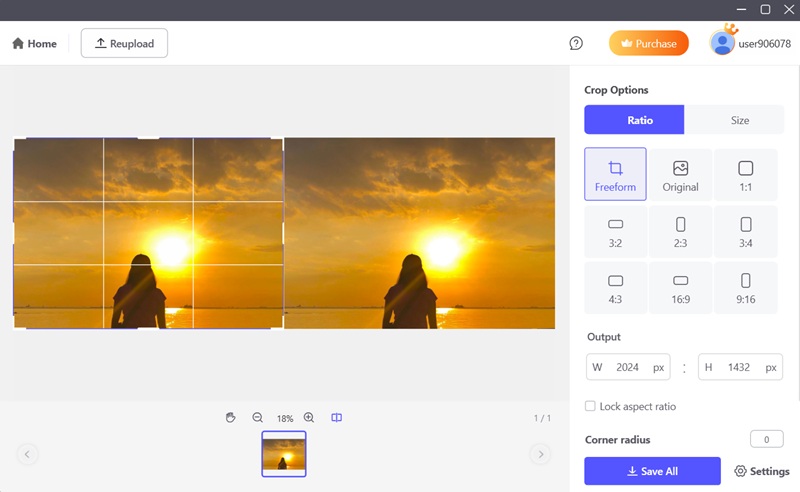Click inside the crop grid on left image
This screenshot has height=492, width=800.
(148, 233)
